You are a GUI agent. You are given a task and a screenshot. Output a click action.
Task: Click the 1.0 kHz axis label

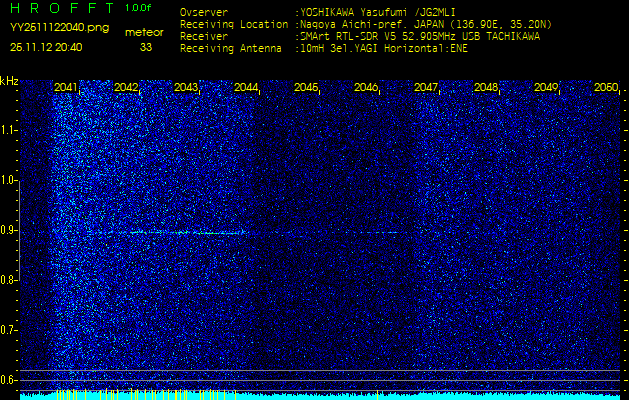(x=8, y=181)
